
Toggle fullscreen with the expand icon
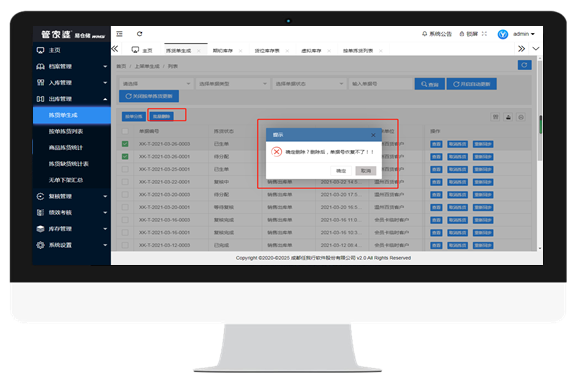click(484, 34)
